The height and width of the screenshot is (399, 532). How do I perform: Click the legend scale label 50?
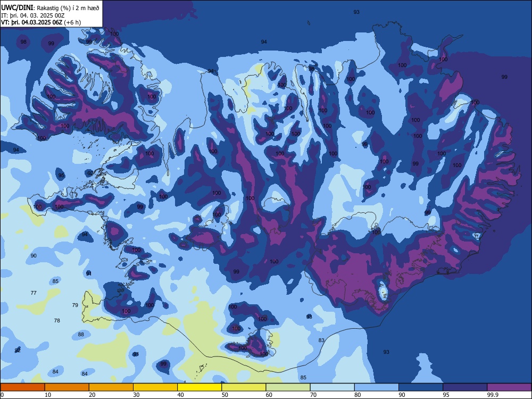[x=225, y=395]
